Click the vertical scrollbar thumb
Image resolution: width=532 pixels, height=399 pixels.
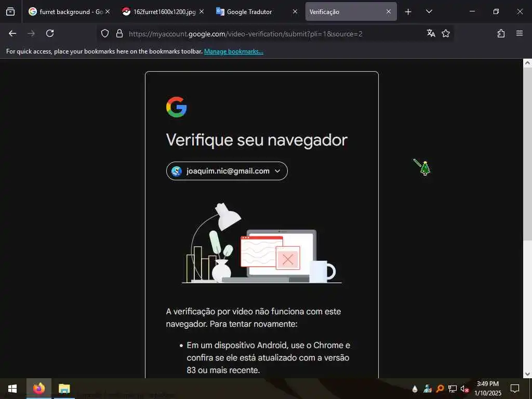tap(527, 153)
